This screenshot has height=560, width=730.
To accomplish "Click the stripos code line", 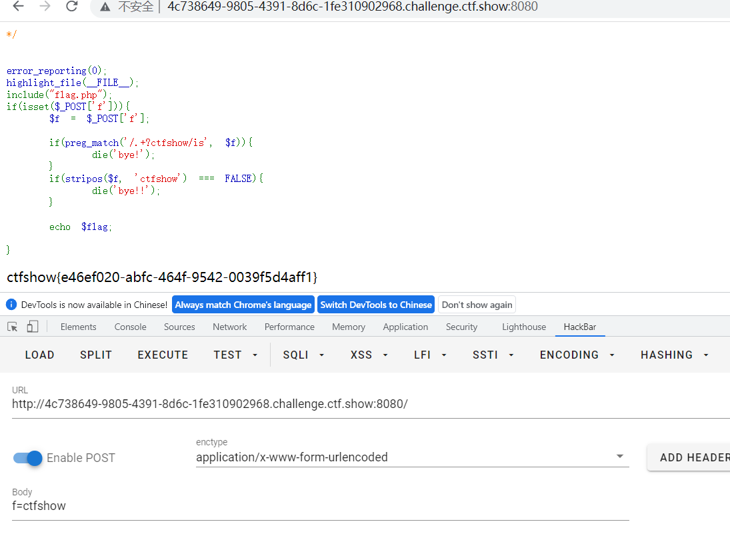I will [x=156, y=178].
